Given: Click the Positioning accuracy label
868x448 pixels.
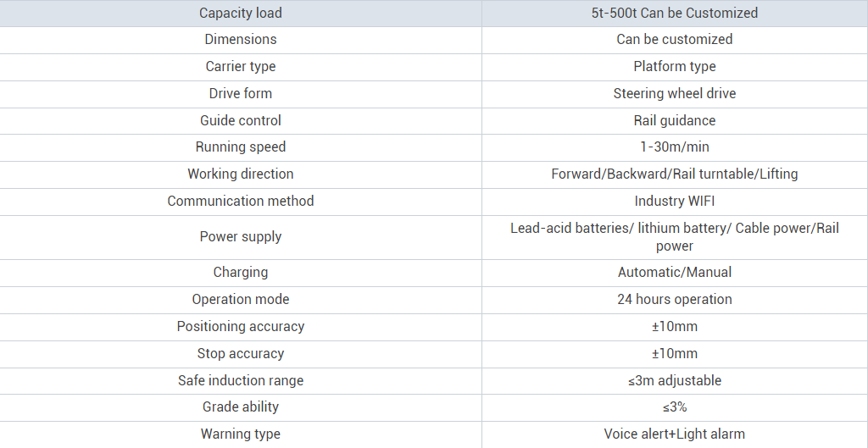Looking at the screenshot, I should tap(241, 327).
